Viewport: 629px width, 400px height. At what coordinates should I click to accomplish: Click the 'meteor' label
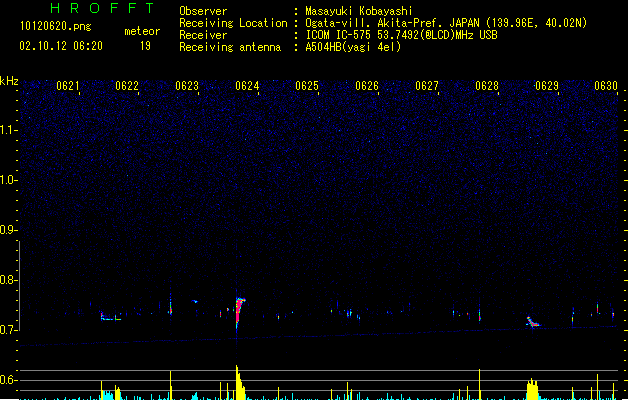click(142, 31)
